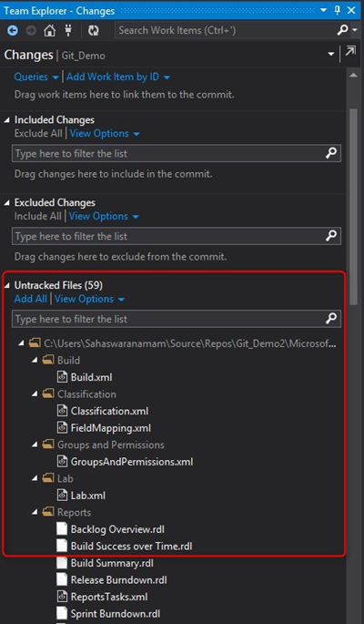Click the vertical scrollbar thumb
The height and width of the screenshot is (624, 364).
(353, 207)
